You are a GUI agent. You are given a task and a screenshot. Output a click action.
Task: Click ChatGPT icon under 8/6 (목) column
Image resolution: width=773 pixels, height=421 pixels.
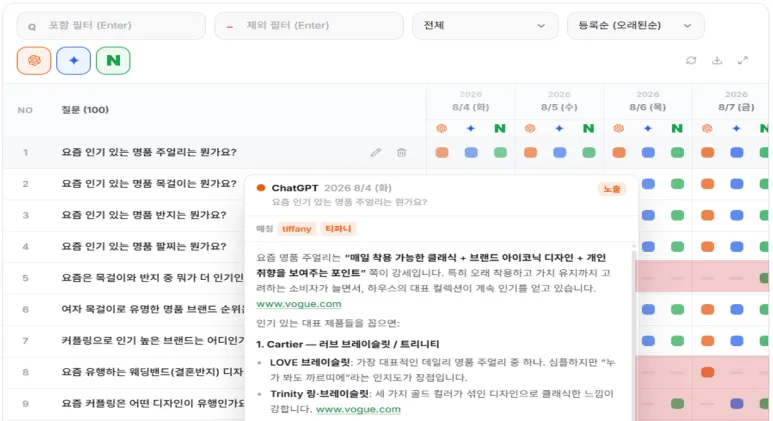click(619, 129)
